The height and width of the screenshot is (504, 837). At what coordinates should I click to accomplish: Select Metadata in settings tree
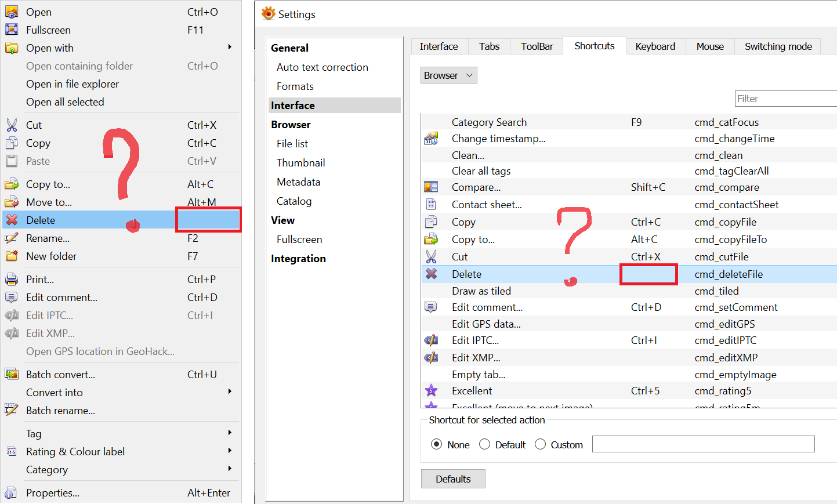(299, 182)
